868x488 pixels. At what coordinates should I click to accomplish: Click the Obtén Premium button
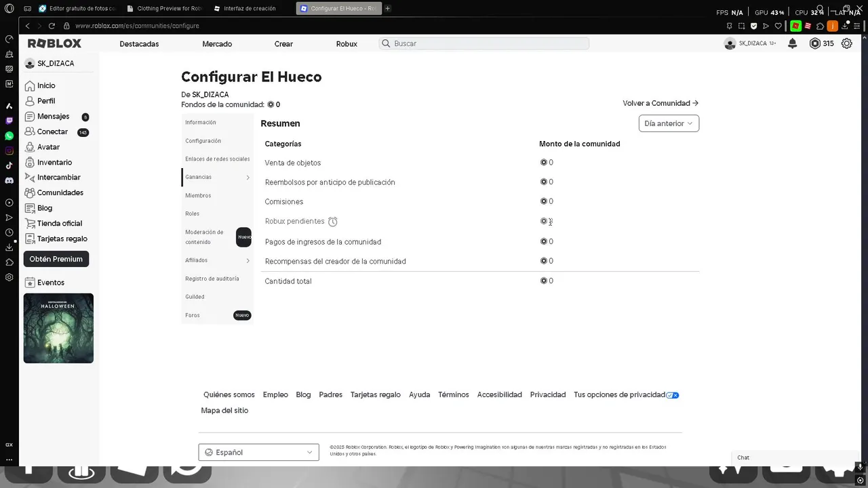[56, 259]
